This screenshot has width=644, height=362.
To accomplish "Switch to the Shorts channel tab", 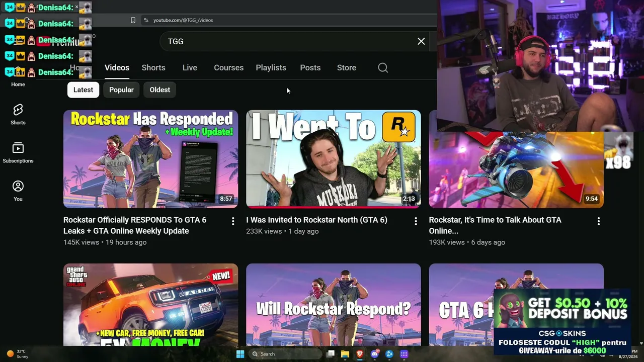I will [x=153, y=68].
